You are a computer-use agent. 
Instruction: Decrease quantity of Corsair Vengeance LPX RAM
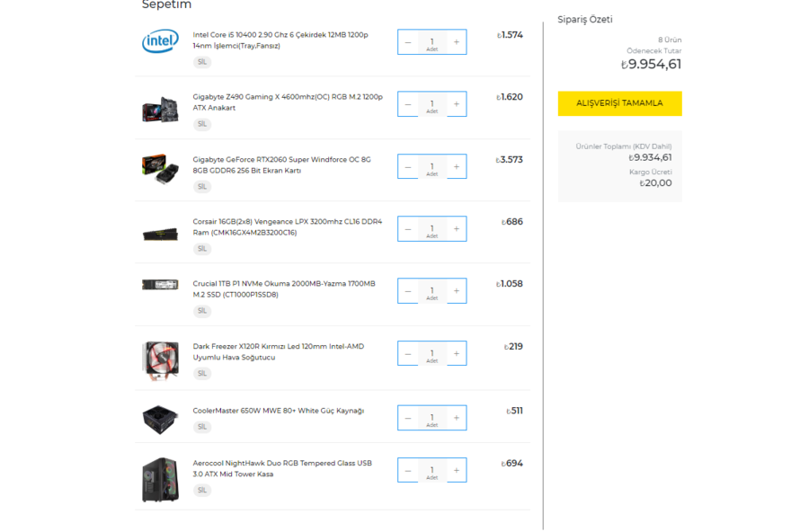tap(408, 229)
